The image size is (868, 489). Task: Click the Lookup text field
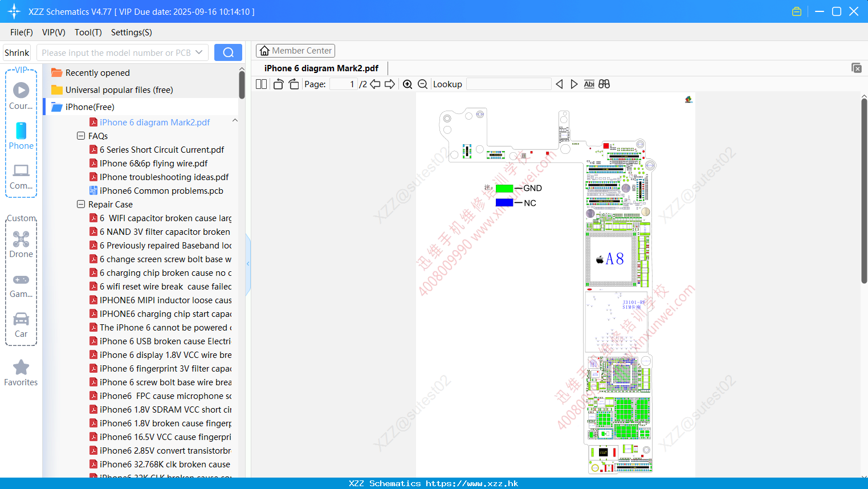(508, 84)
